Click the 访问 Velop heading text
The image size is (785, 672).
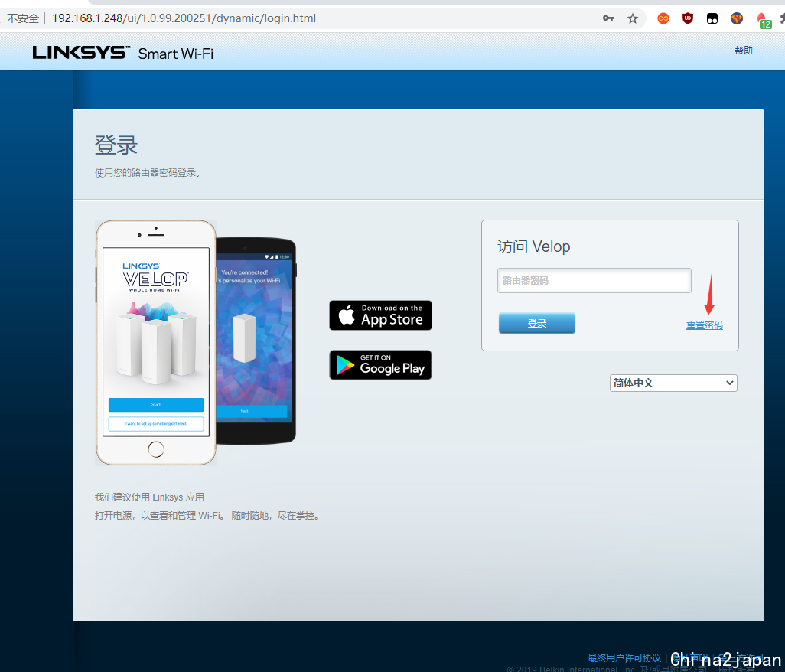click(x=534, y=246)
